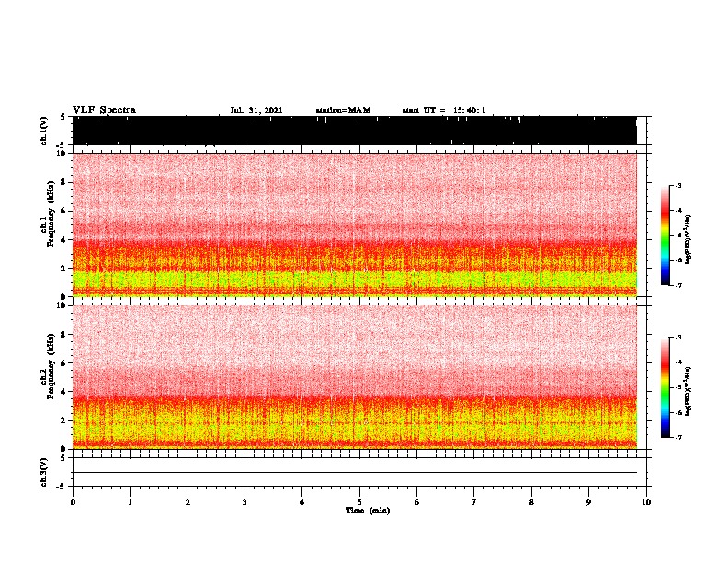The image size is (728, 563).
Task: Click the "start UT = 15:40:1" header text
Action: coord(444,110)
